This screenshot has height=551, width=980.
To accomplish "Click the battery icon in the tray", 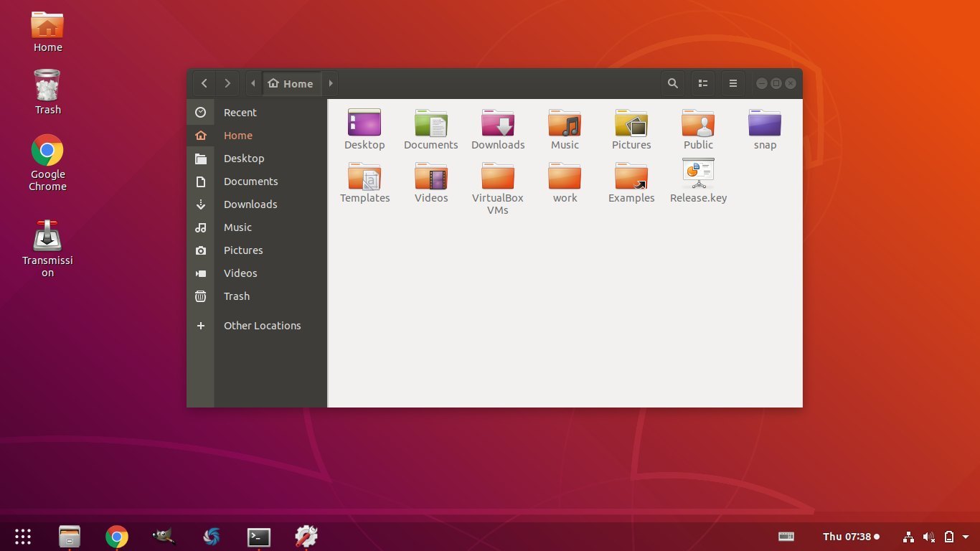I will pos(949,537).
